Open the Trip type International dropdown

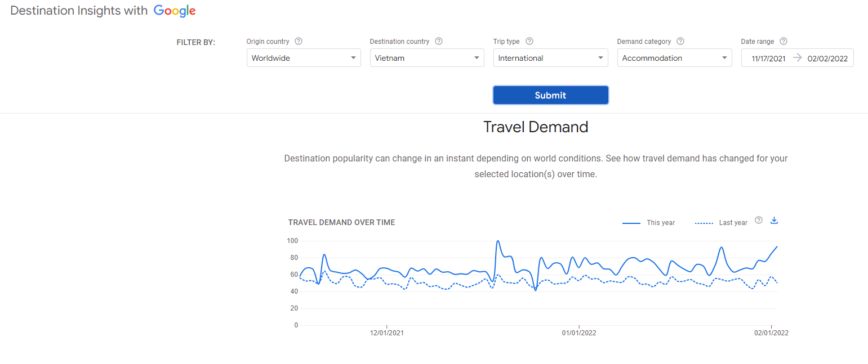(x=550, y=58)
